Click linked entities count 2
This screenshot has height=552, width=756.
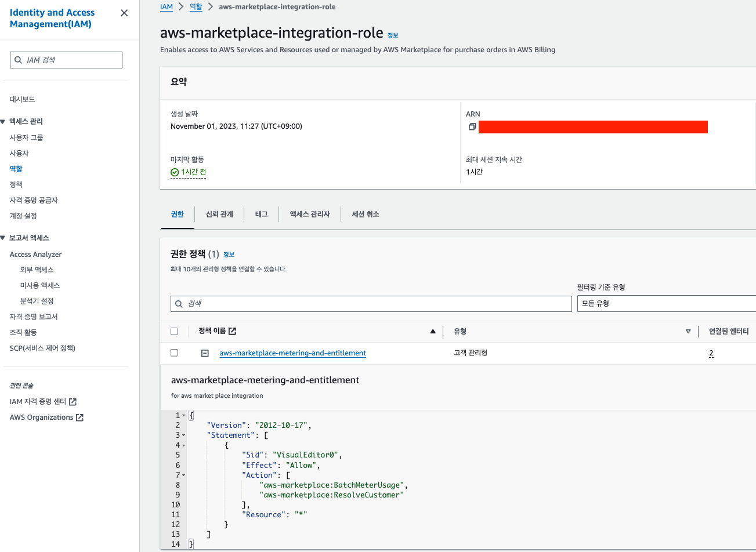coord(711,353)
